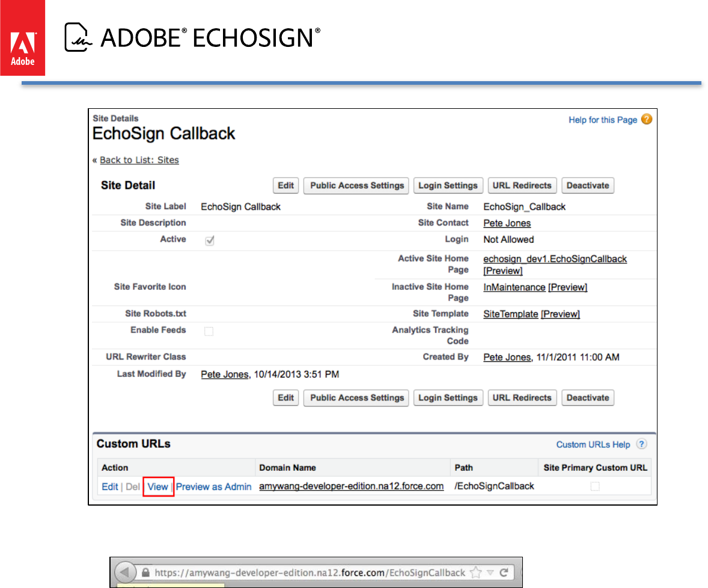Screen dimensions: 708x588
Task: Toggle the Site Primary Custom URL checkbox
Action: coord(595,486)
